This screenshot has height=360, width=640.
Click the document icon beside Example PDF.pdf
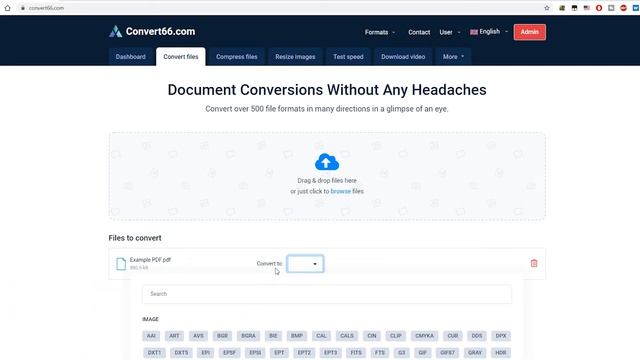121,264
